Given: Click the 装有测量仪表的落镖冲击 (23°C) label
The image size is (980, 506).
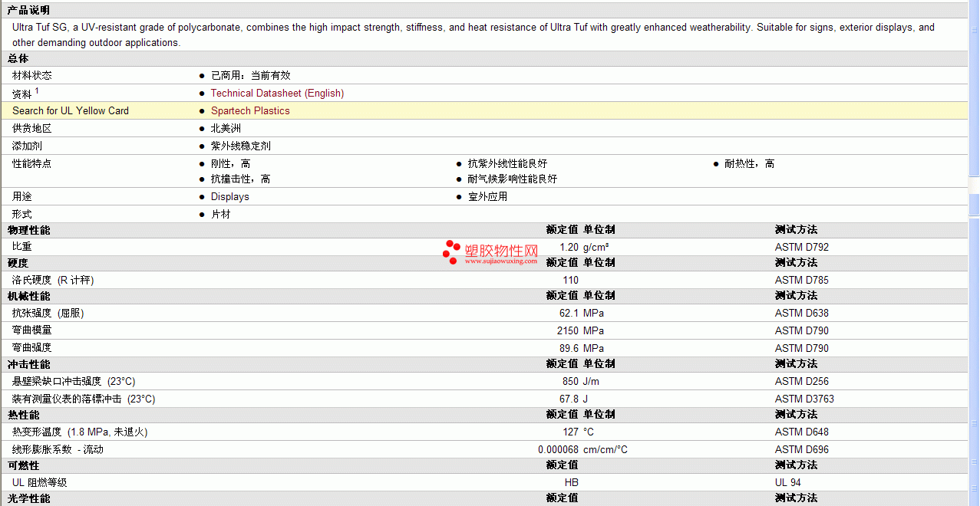Looking at the screenshot, I should point(84,399).
